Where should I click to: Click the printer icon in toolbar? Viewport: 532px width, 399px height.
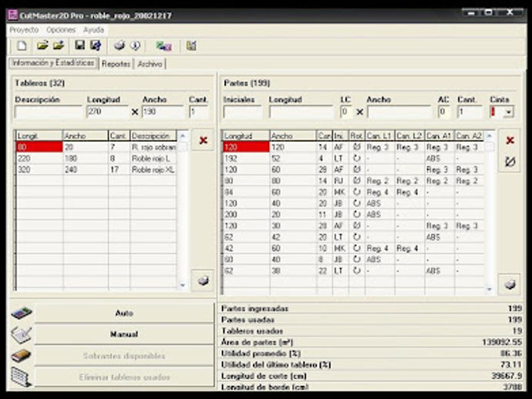tap(119, 45)
